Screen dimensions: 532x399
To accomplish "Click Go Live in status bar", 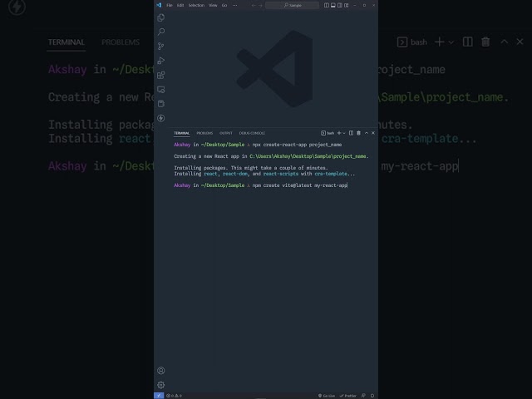I will pyautogui.click(x=327, y=396).
